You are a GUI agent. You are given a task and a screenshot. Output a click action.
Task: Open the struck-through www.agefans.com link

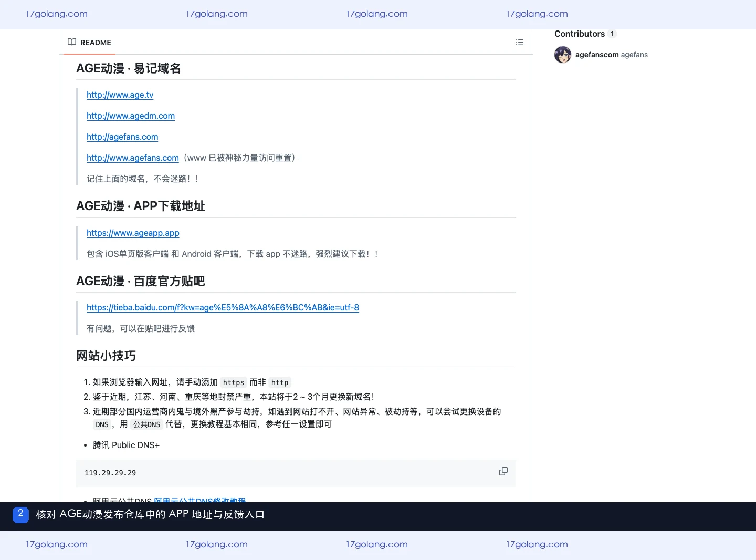click(133, 158)
